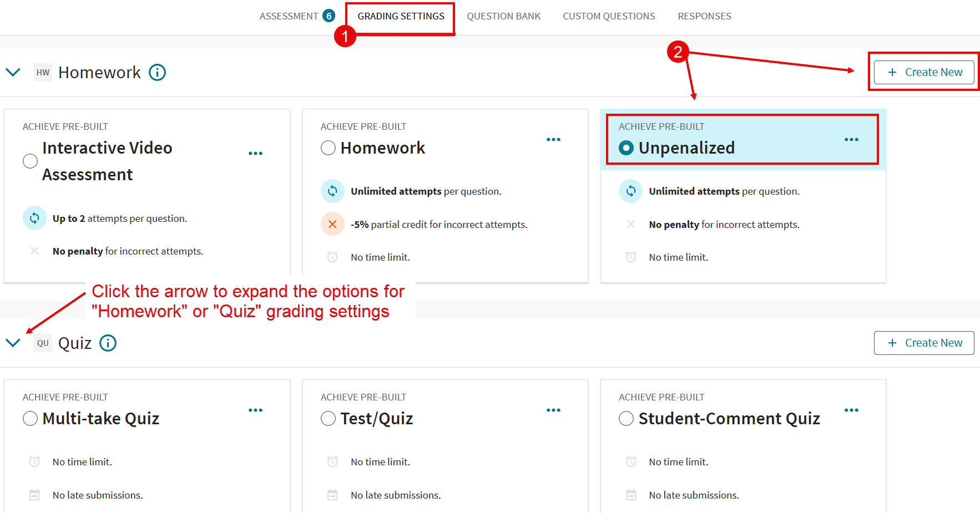
Task: Switch to the Question Bank tab
Action: point(503,16)
